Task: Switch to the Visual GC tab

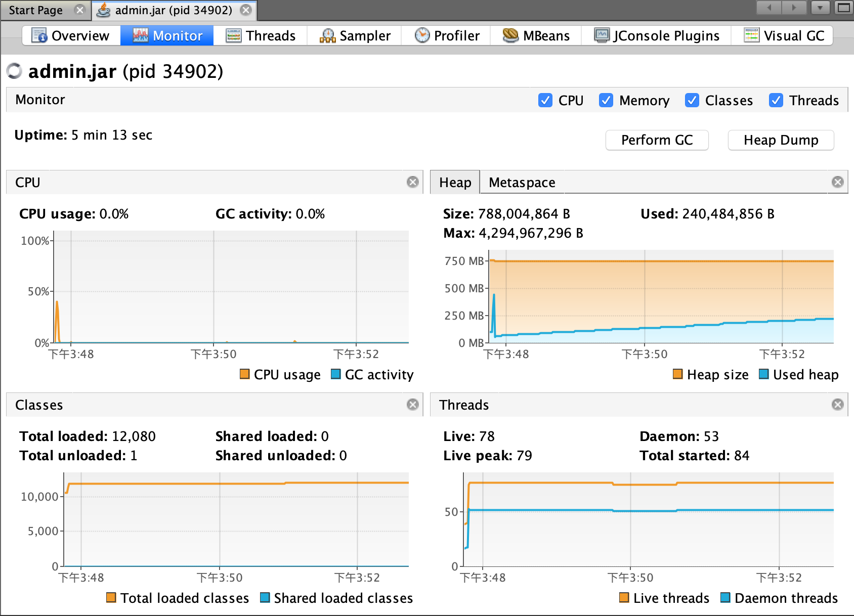Action: (x=783, y=35)
